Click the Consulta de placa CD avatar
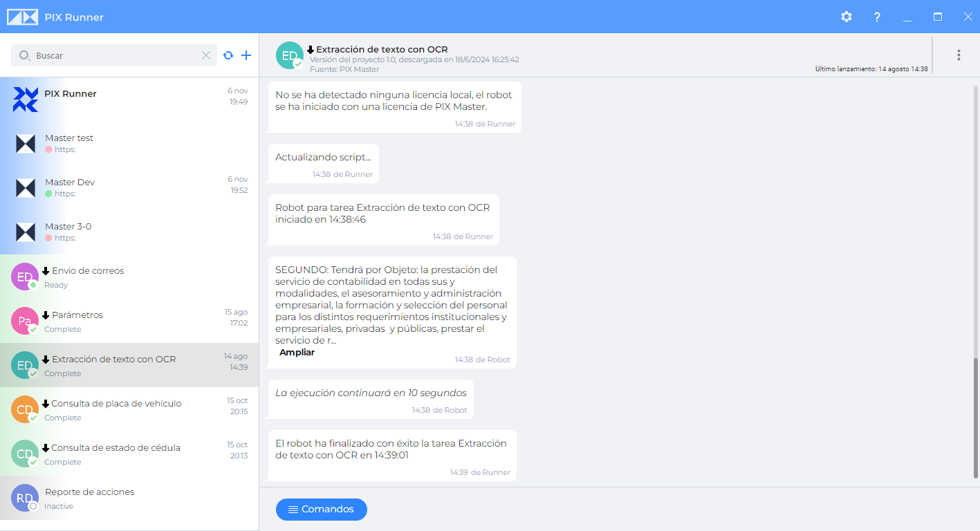 tap(25, 409)
